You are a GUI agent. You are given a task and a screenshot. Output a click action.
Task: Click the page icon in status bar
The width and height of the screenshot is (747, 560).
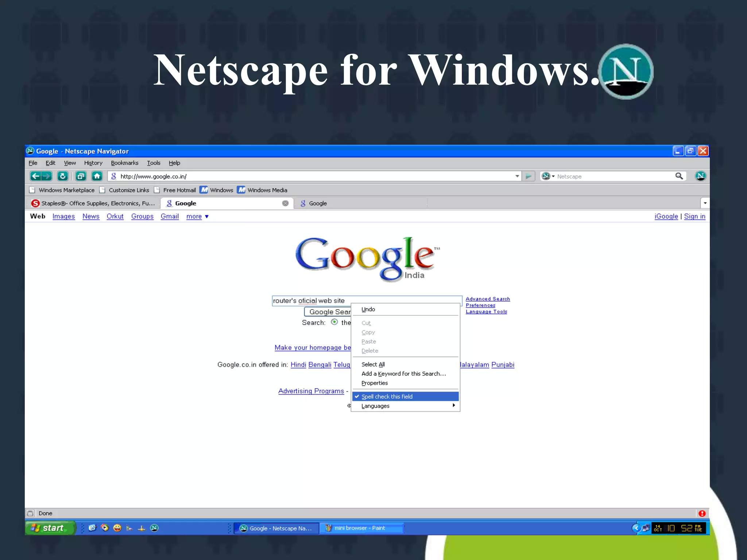pyautogui.click(x=31, y=513)
